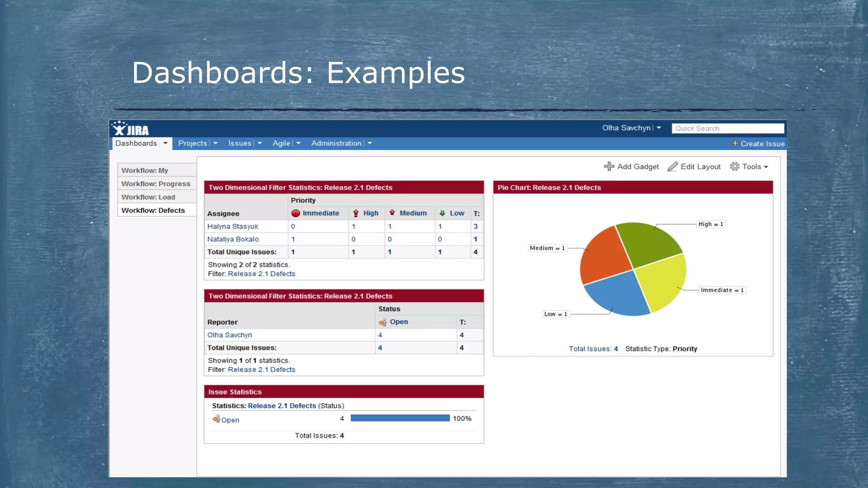Click Total Issues: 4 link under pie chart
The width and height of the screenshot is (868, 488).
593,349
